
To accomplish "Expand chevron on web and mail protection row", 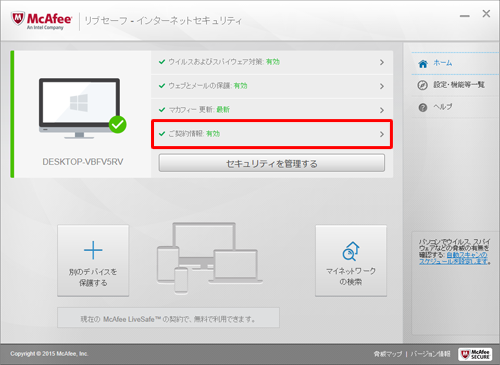I will pos(382,86).
